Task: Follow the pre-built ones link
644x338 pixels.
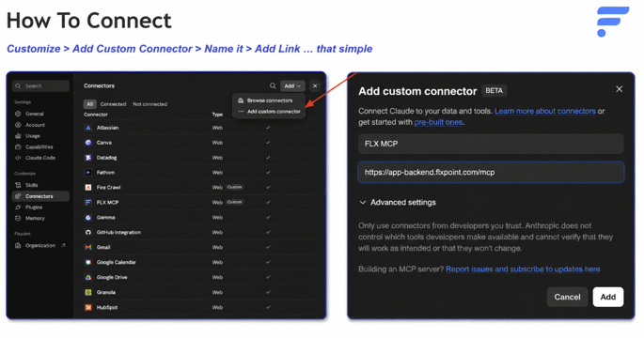Action: point(438,122)
